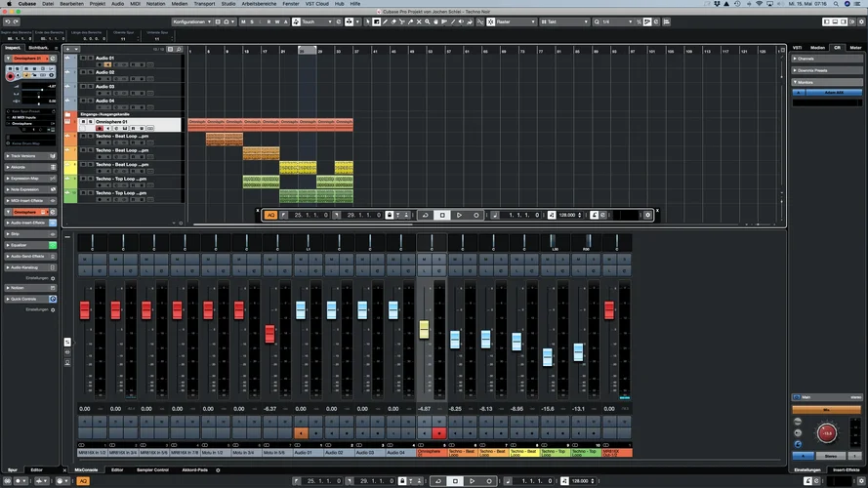Click the Omnisphere channel's yellow mixer fader
The width and height of the screenshot is (868, 488).
pos(424,329)
